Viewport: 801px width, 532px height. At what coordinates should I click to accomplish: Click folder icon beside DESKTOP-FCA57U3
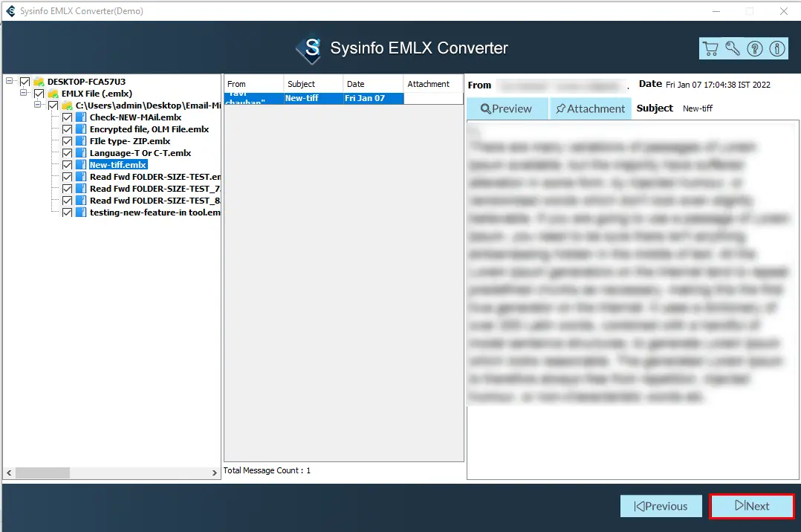click(39, 81)
